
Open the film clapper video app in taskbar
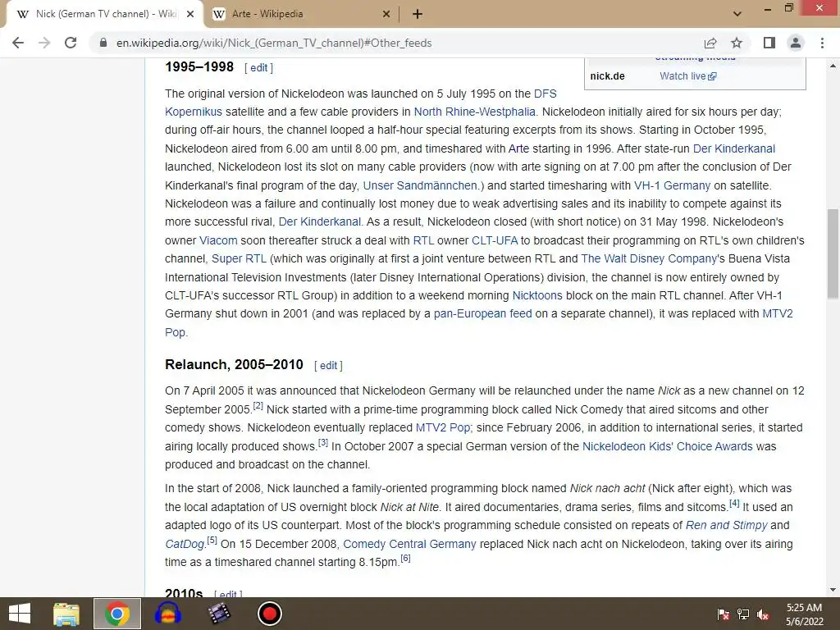[x=218, y=614]
